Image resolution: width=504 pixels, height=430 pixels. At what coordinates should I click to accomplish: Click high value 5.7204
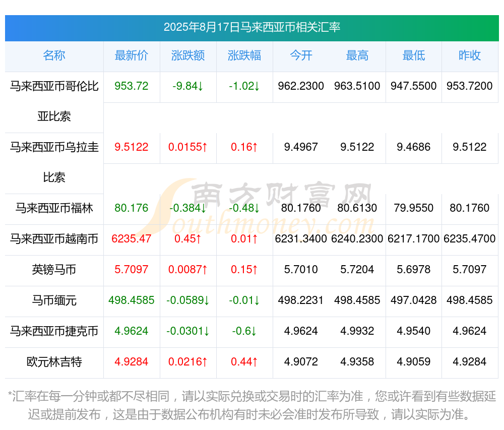tap(357, 269)
